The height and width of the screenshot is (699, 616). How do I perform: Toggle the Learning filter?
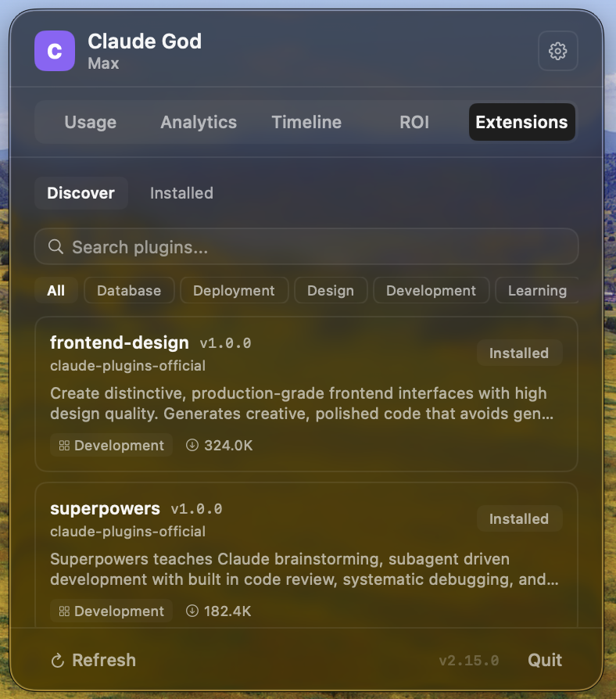click(537, 290)
